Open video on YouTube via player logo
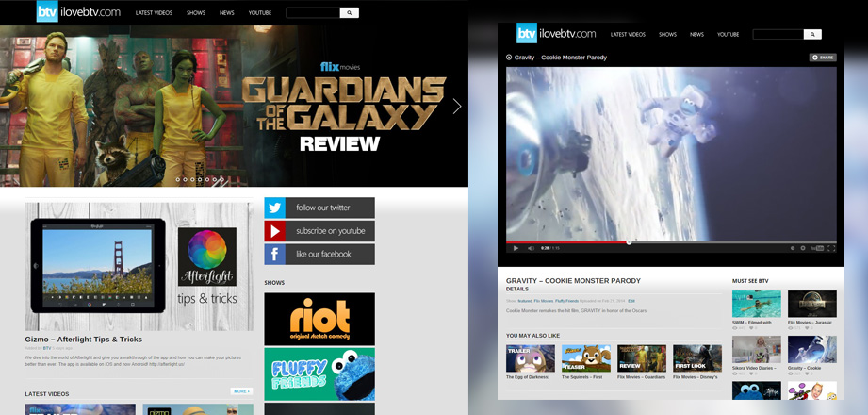Viewport: 868px width, 415px height. [816, 248]
